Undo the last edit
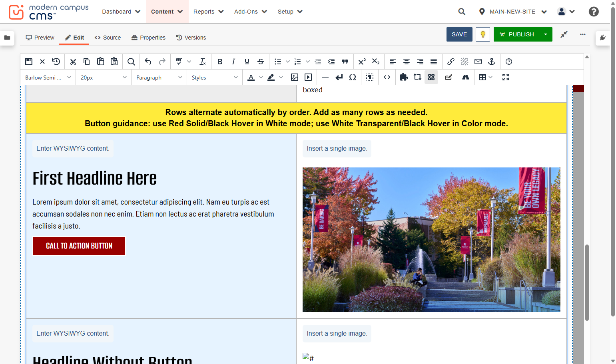This screenshot has height=364, width=616. [148, 62]
